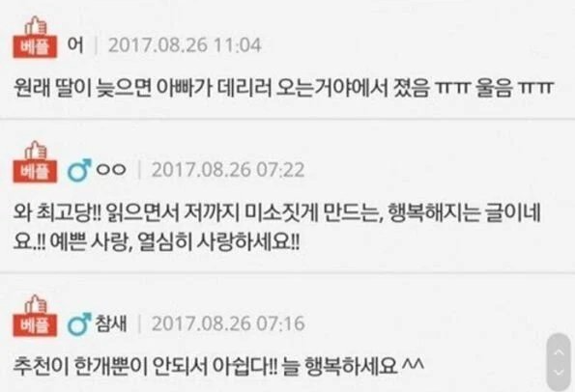Viewport: 575px width, 392px height.
Task: Open the profile of user 어
Action: click(x=75, y=45)
